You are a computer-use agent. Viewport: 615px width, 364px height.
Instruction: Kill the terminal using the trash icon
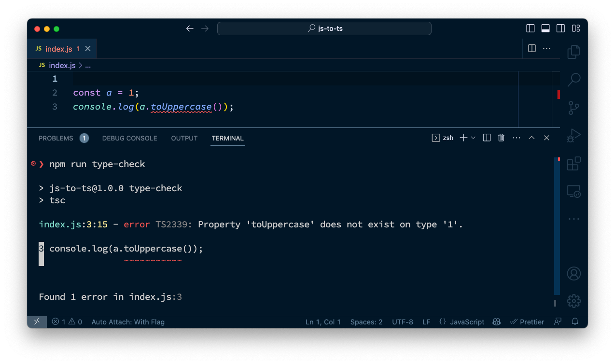pos(501,138)
